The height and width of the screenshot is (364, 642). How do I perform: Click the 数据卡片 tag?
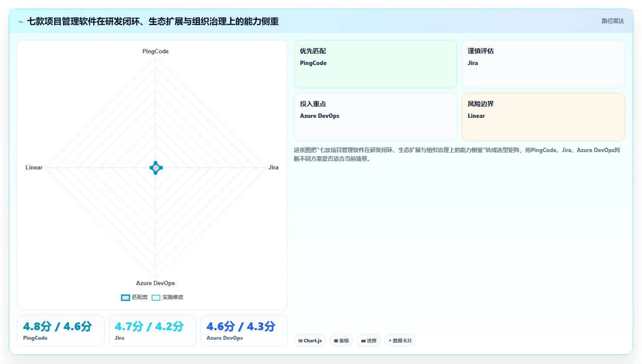tap(400, 341)
